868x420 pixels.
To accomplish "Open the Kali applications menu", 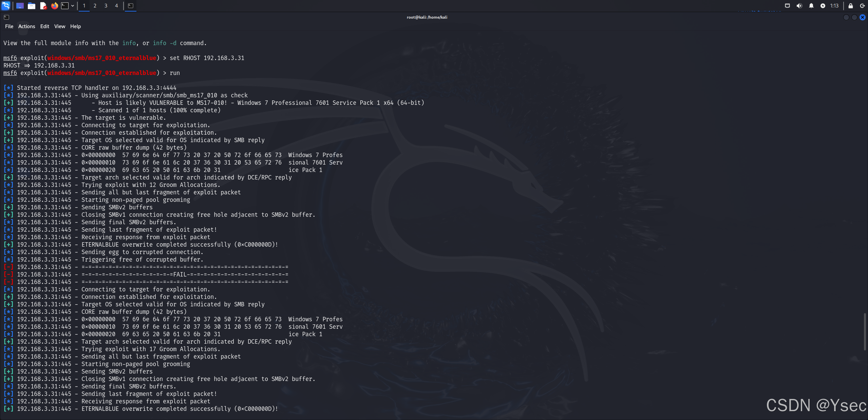I will (6, 5).
